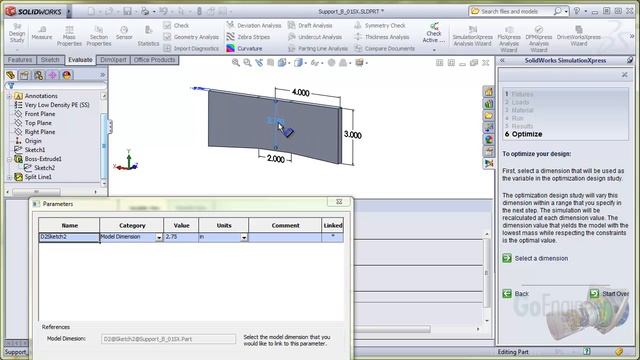
Task: Switch to the Features tab
Action: [x=20, y=60]
